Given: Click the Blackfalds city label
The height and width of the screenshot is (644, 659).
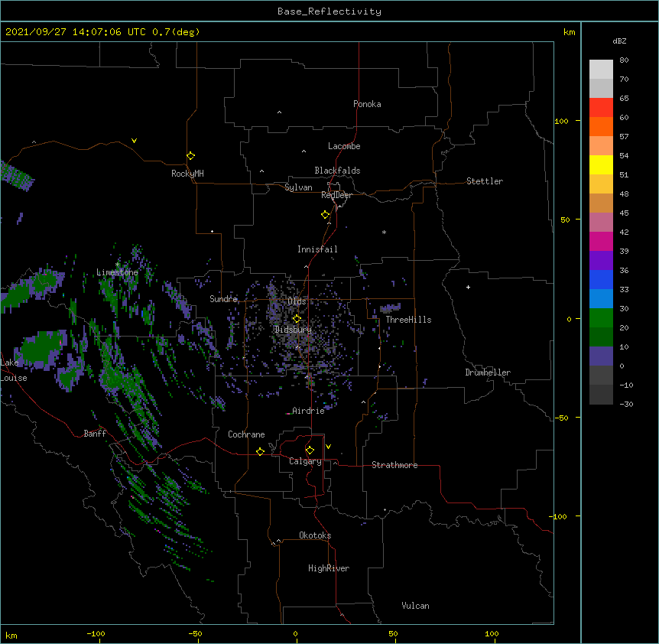Looking at the screenshot, I should (337, 171).
